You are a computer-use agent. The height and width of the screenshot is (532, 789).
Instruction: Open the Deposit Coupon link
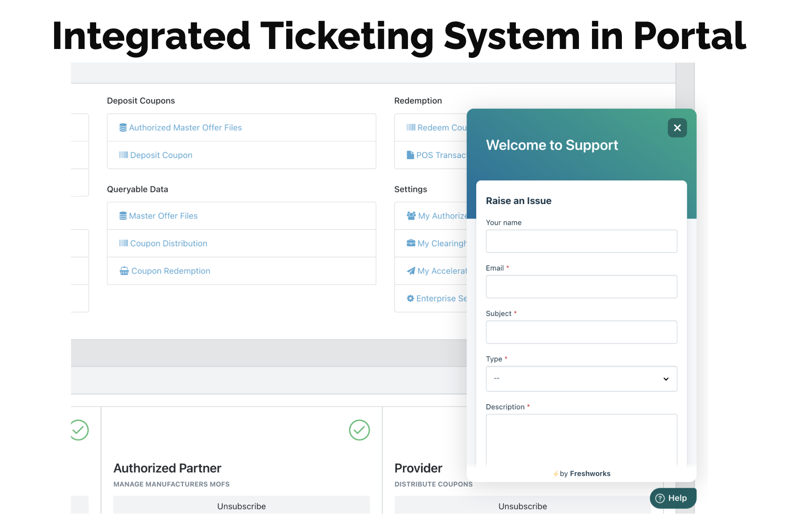point(161,155)
